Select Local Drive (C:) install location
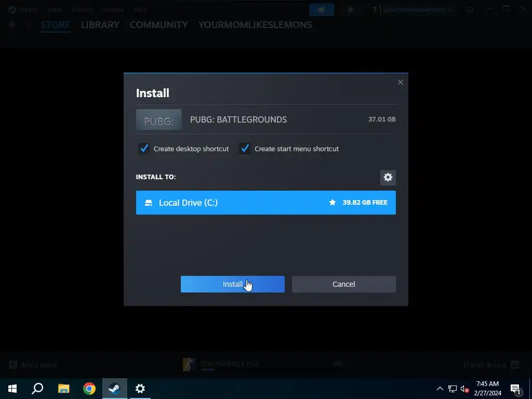Screen dimensions: 532x399 coord(265,203)
